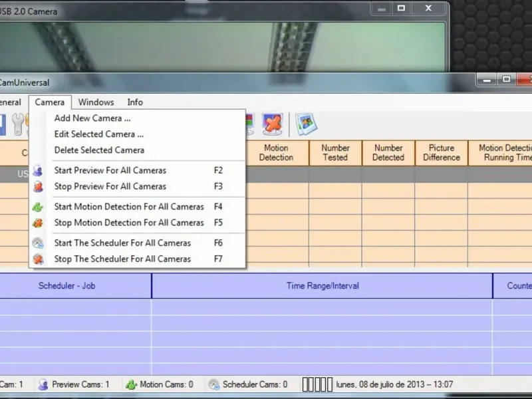Open the Info menu
Screen dimensions: 532x399
click(135, 102)
